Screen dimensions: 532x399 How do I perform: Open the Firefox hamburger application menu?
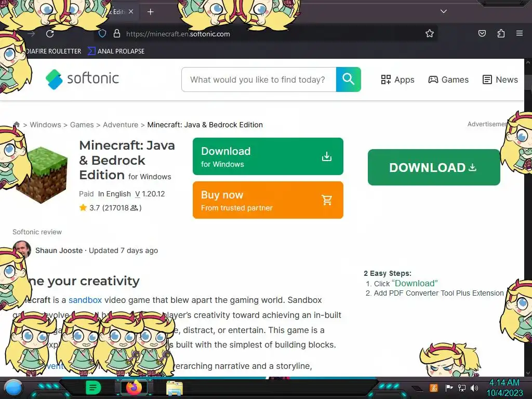tap(520, 33)
